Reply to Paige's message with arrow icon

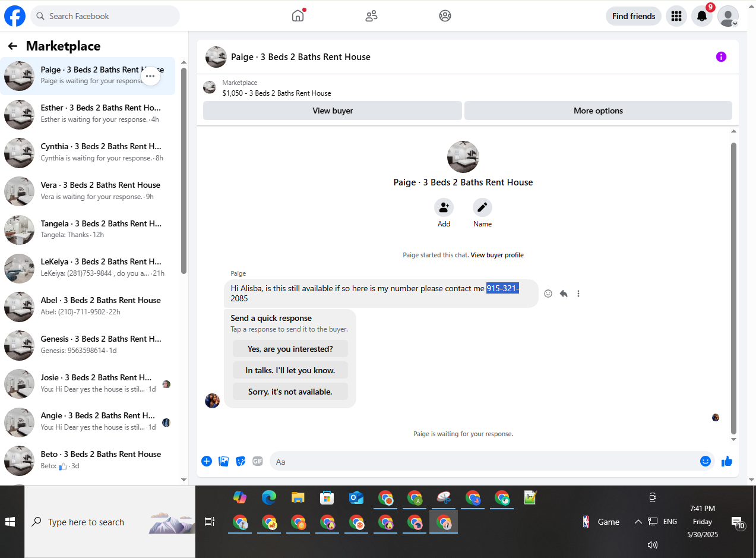tap(564, 294)
